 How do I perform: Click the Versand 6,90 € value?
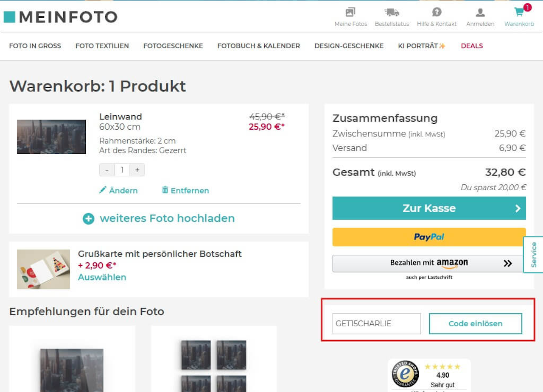[512, 148]
